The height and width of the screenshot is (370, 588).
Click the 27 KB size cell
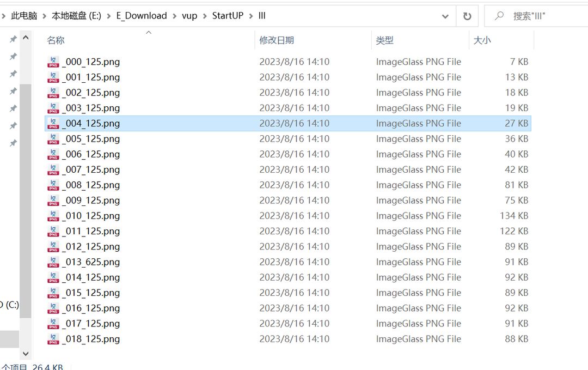(x=516, y=124)
